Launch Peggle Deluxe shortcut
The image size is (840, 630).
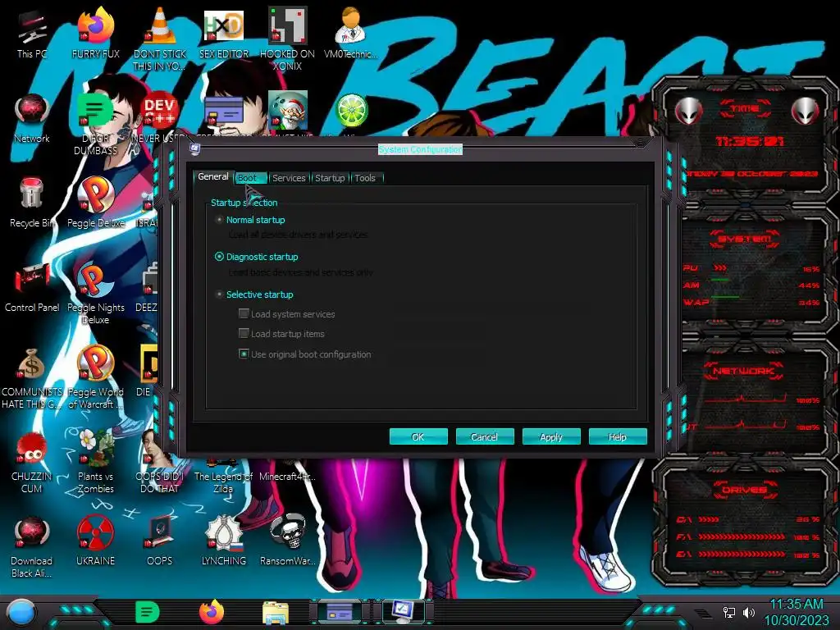pyautogui.click(x=95, y=203)
